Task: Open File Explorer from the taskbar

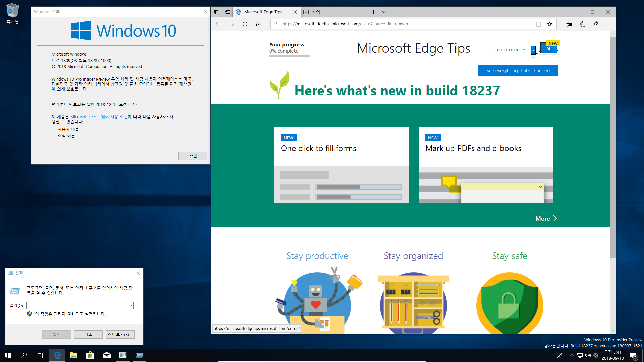Action: coord(74,355)
